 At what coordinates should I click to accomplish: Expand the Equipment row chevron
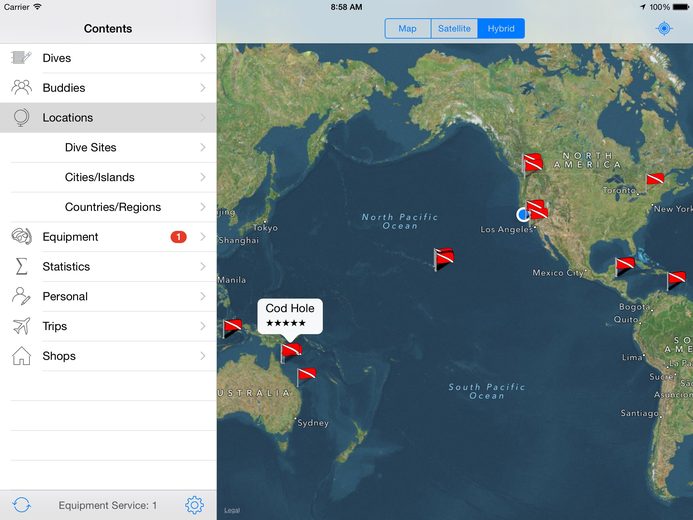point(203,237)
